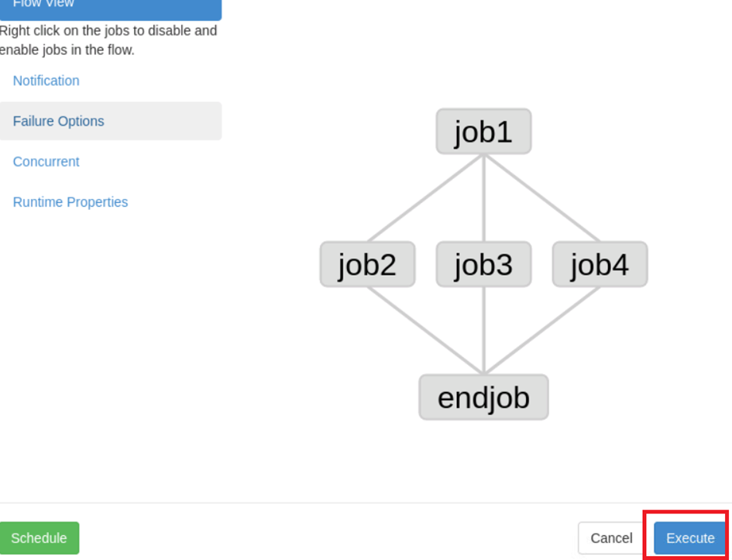Pick the job3 node in the flow
Screen dimensions: 732x560
click(x=483, y=265)
